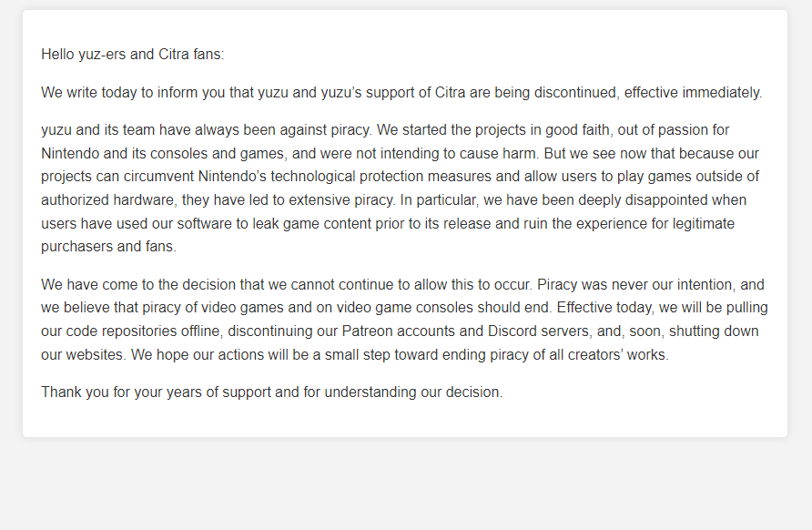Click the line starting 'We have come to the decision'
The image size is (812, 530).
click(x=402, y=285)
